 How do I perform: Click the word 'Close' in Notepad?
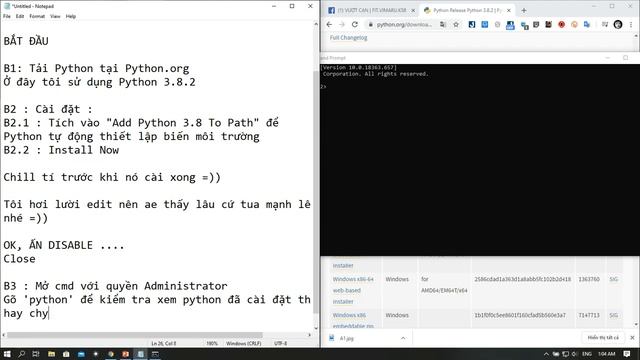[x=20, y=259]
